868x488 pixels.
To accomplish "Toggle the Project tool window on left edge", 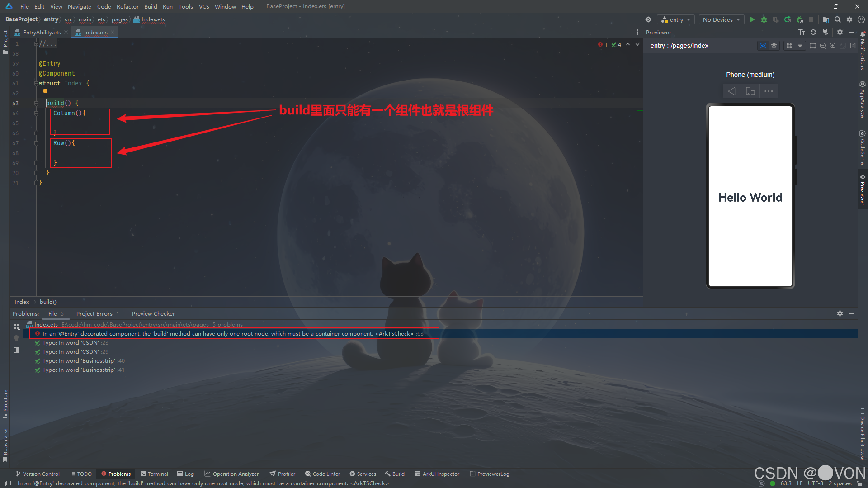I will coord(5,42).
